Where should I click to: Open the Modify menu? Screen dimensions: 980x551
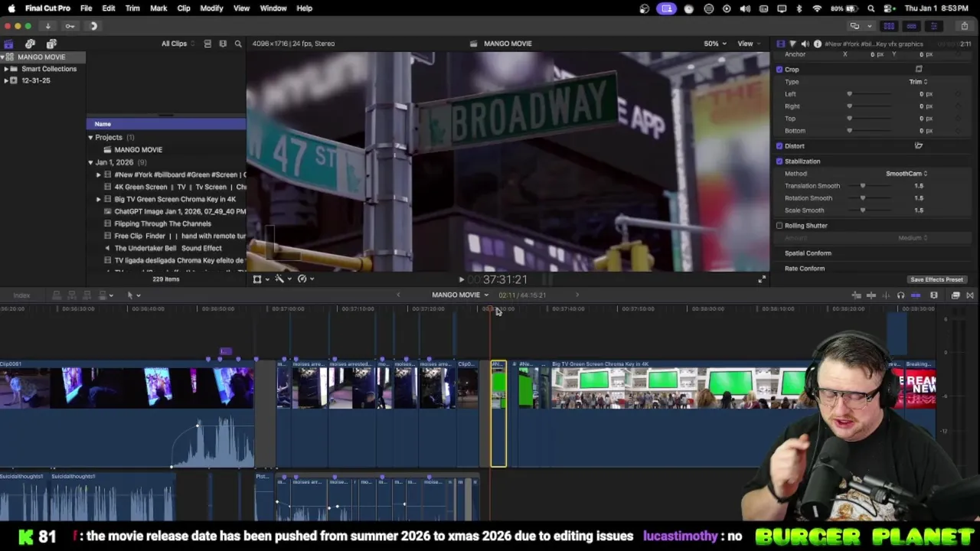point(211,8)
